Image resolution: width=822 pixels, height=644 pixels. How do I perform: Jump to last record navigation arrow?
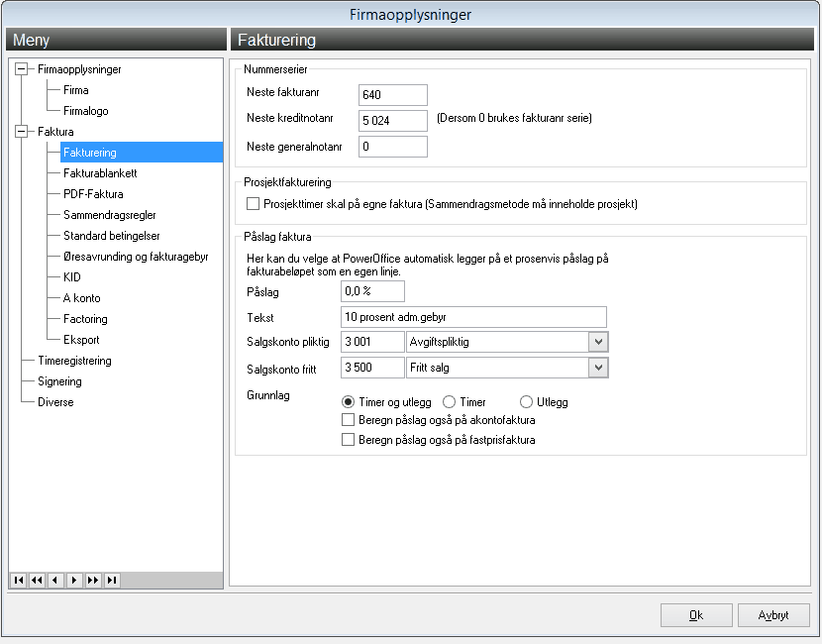pyautogui.click(x=112, y=580)
